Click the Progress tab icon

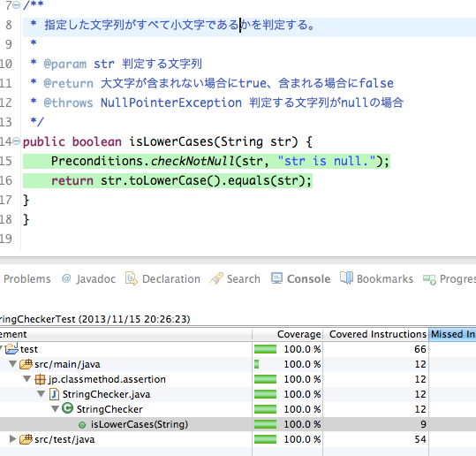coord(429,279)
